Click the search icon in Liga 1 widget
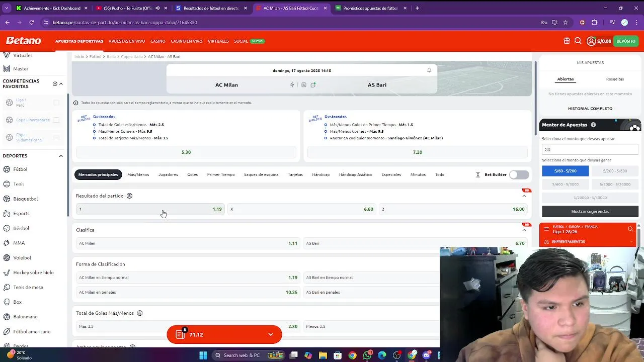Screen dimensions: 644x362 (x=630, y=229)
